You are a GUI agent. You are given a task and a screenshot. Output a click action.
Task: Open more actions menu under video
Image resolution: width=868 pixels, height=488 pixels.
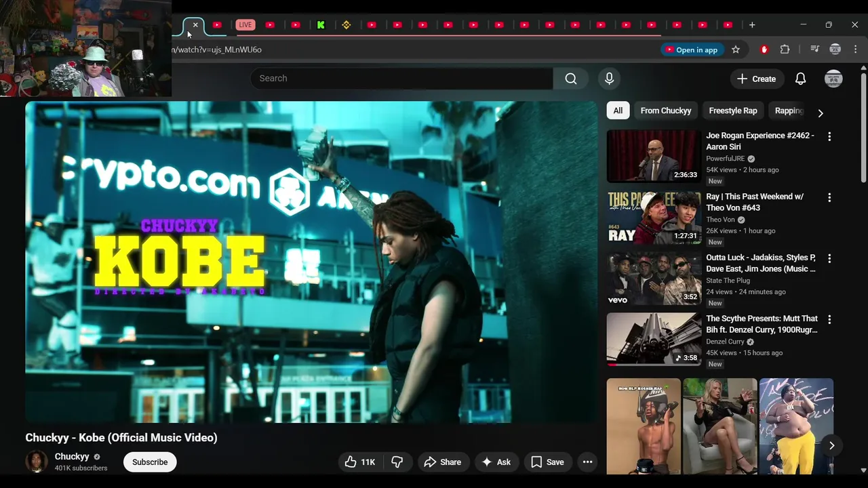coord(587,462)
